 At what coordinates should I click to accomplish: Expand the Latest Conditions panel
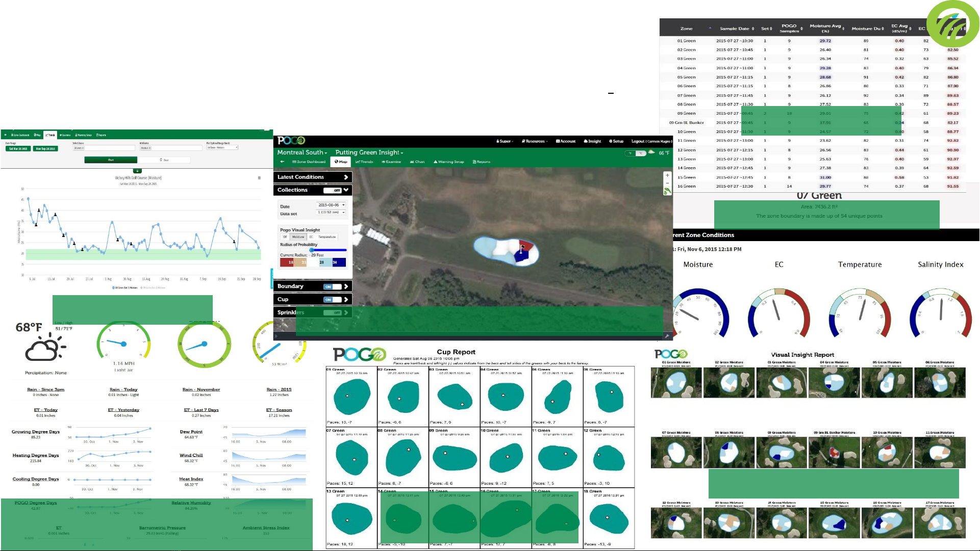click(x=346, y=177)
